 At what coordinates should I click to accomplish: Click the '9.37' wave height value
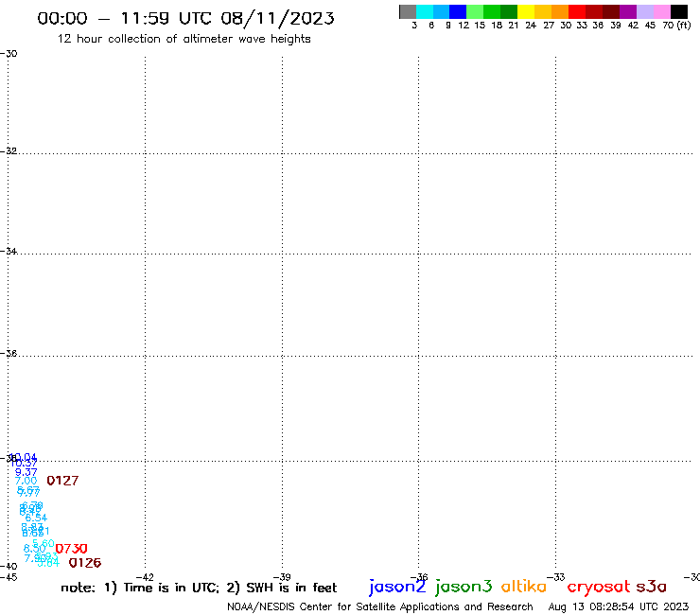coord(26,472)
